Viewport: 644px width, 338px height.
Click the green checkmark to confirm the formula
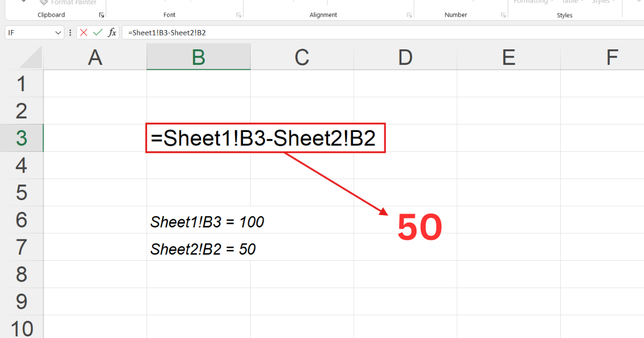click(97, 32)
